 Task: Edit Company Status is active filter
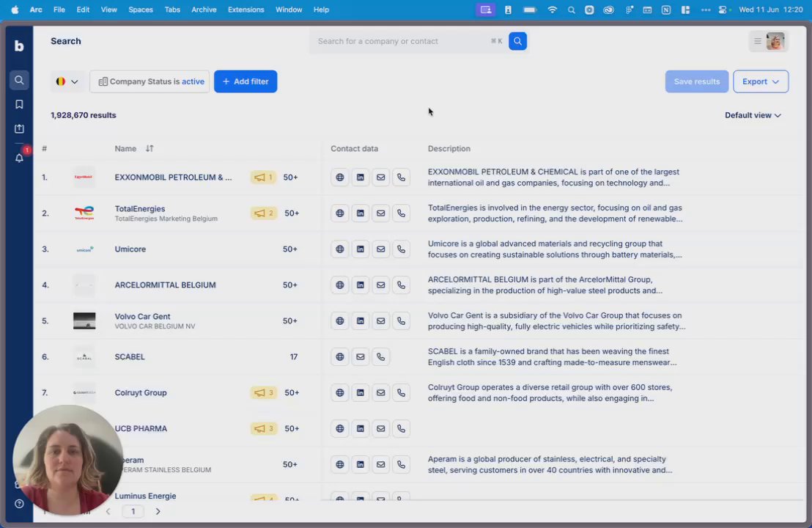click(x=150, y=81)
